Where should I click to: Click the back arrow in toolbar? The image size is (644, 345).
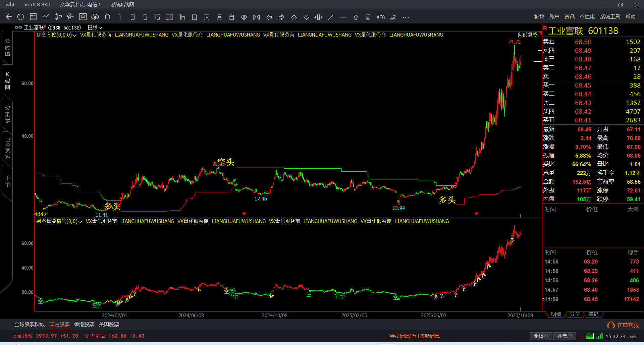coord(9,17)
